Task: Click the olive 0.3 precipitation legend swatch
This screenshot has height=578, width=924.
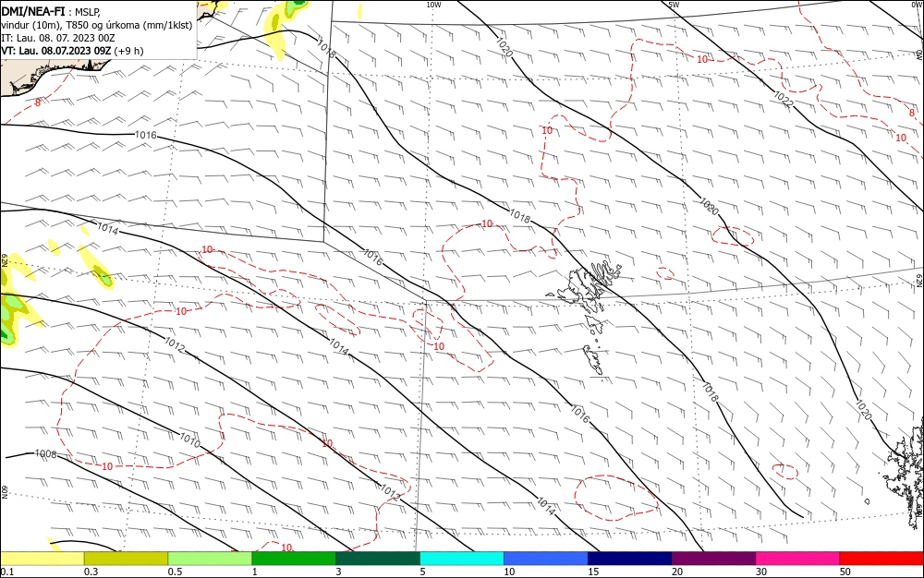Action: [x=126, y=559]
